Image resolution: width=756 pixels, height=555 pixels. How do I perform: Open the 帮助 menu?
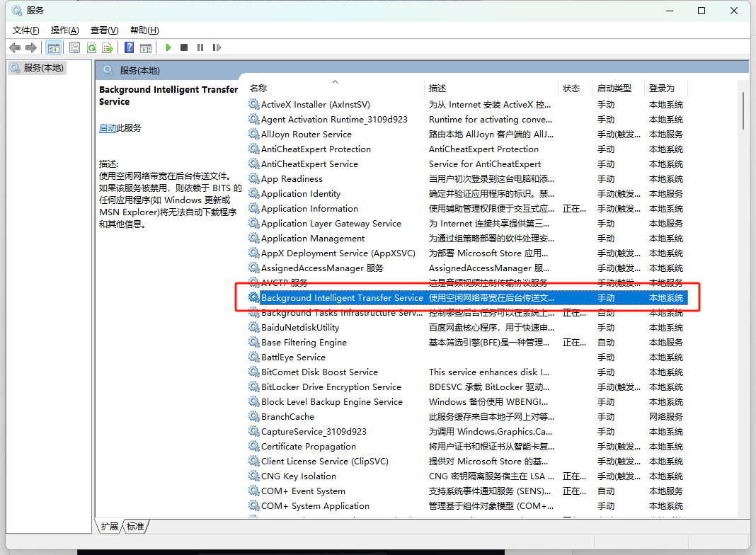144,30
